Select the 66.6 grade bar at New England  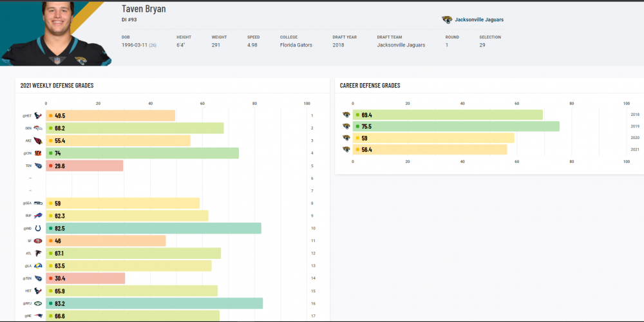(x=133, y=316)
